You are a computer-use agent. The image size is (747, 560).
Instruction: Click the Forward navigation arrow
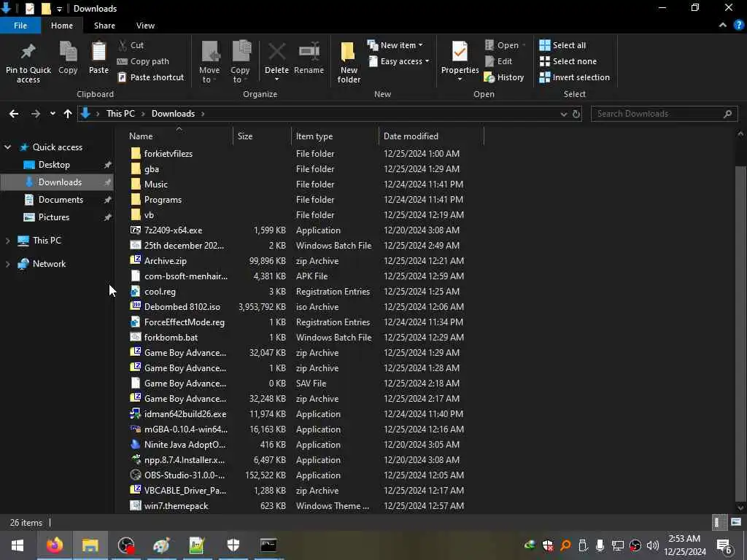36,114
